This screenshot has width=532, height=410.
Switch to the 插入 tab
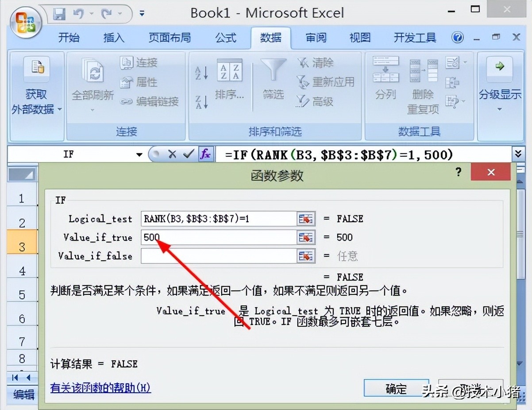coord(114,38)
